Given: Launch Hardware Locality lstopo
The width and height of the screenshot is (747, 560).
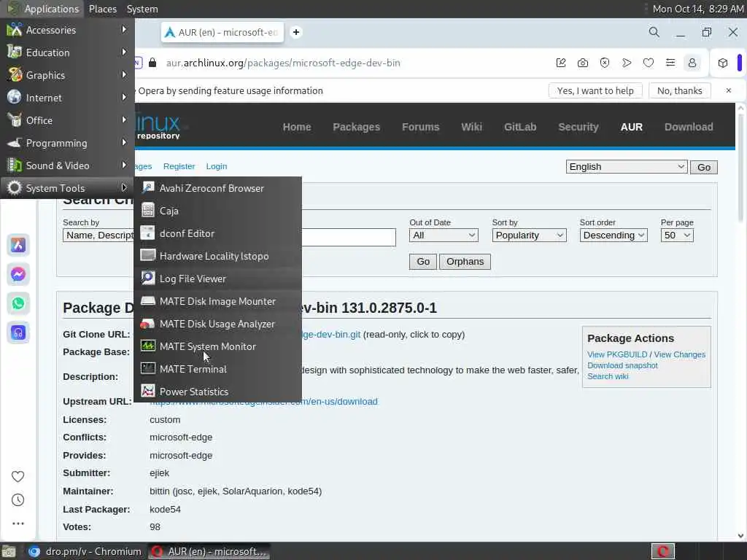Looking at the screenshot, I should tap(217, 256).
